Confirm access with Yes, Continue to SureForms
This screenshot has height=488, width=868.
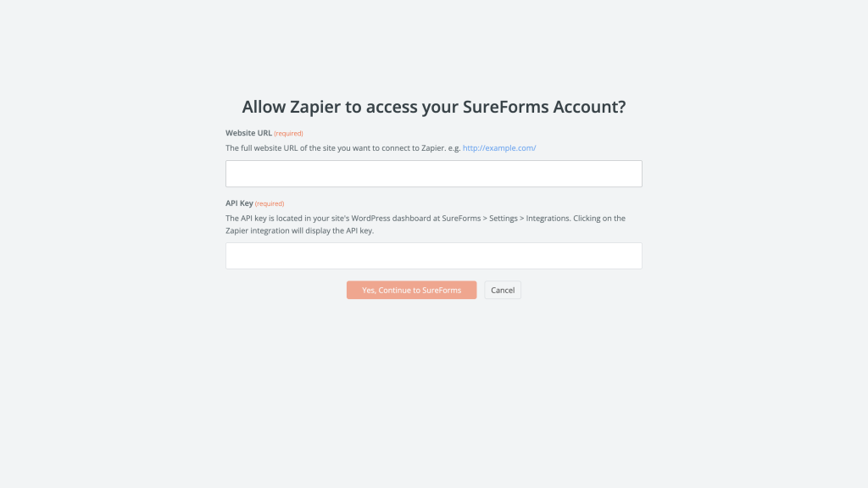click(x=411, y=290)
